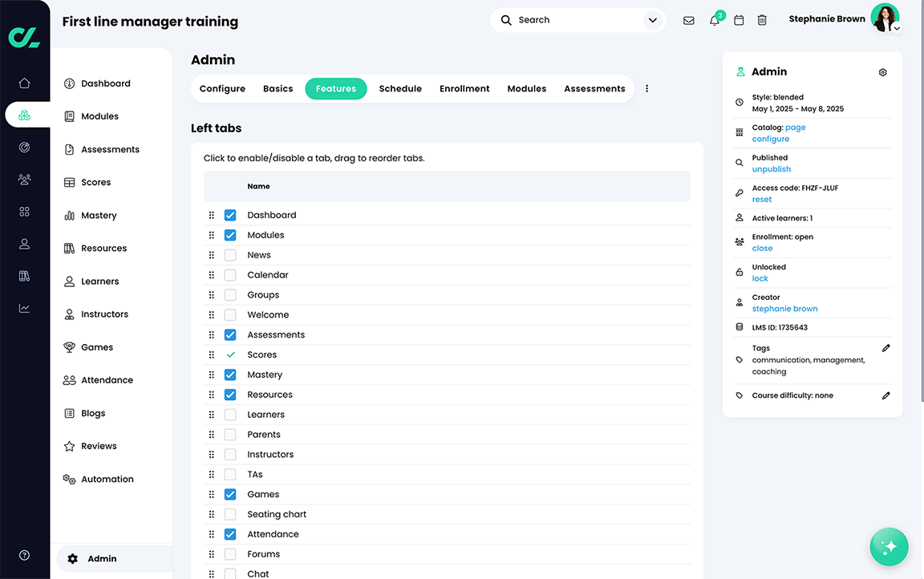The width and height of the screenshot is (924, 579).
Task: Edit tags with the pencil icon
Action: (x=885, y=348)
